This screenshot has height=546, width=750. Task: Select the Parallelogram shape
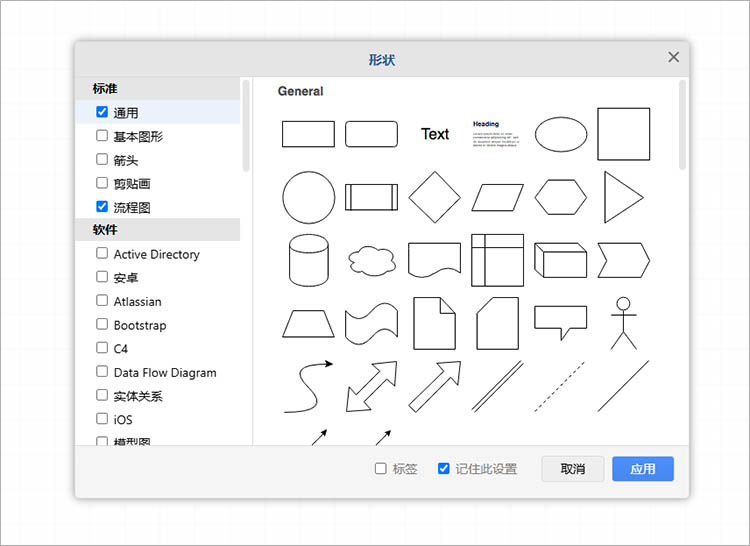(x=497, y=197)
